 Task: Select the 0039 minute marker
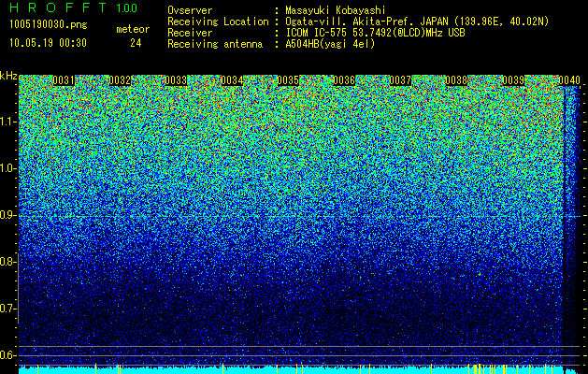tap(513, 80)
